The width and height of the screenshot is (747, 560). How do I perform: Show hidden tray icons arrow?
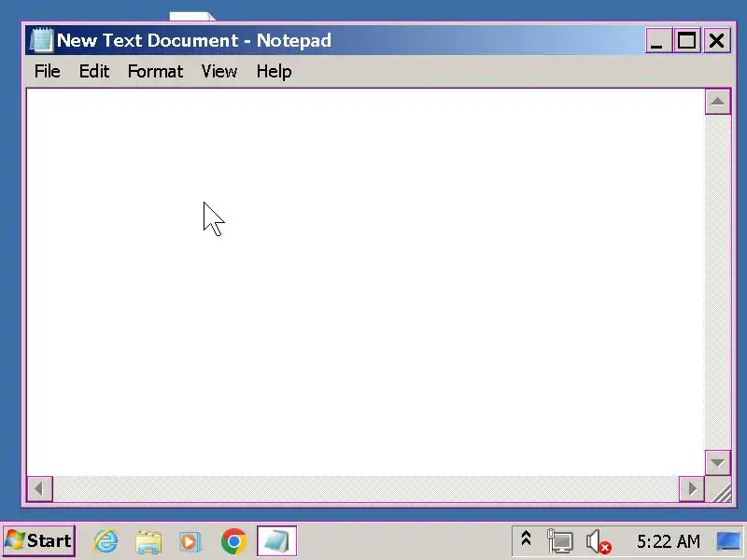[526, 539]
